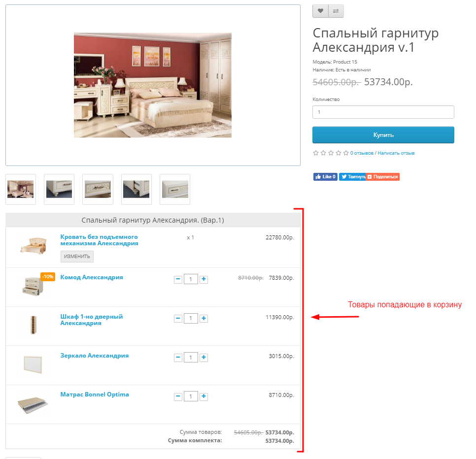Image resolution: width=476 pixels, height=459 pixels.
Task: Click the Купить buy button
Action: point(383,135)
